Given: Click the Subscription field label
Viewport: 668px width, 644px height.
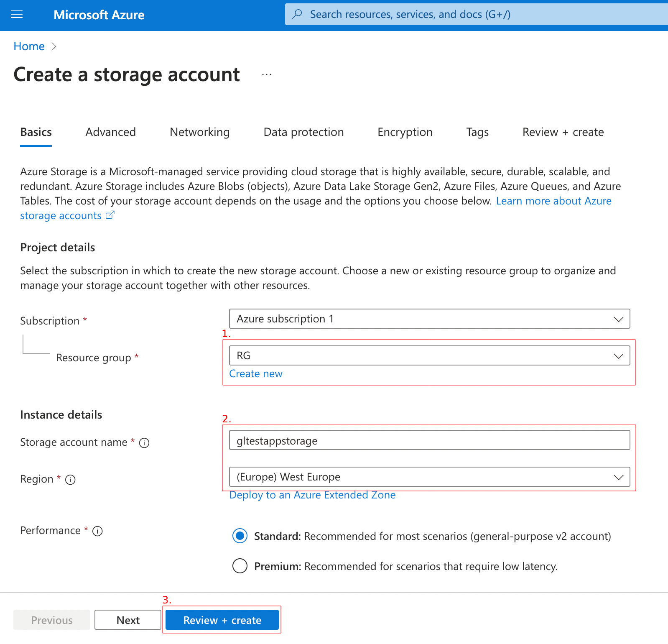Looking at the screenshot, I should pyautogui.click(x=50, y=321).
